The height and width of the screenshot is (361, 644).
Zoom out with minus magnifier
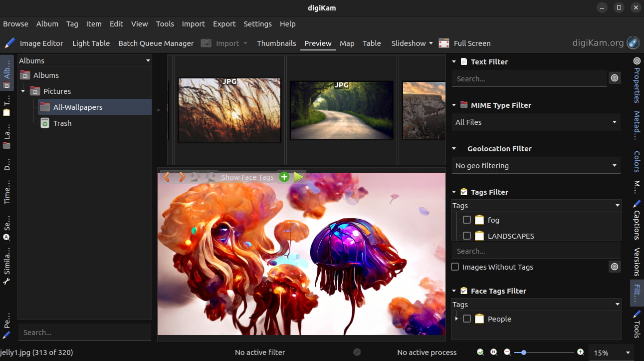click(x=507, y=352)
